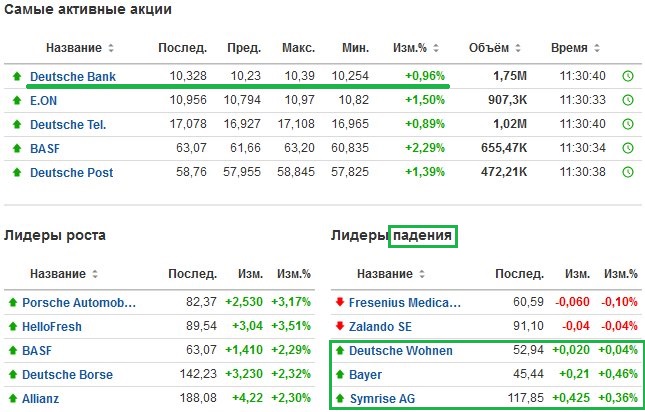Open the Deutsche Bank stock link
Image resolution: width=645 pixels, height=412 pixels.
click(73, 76)
